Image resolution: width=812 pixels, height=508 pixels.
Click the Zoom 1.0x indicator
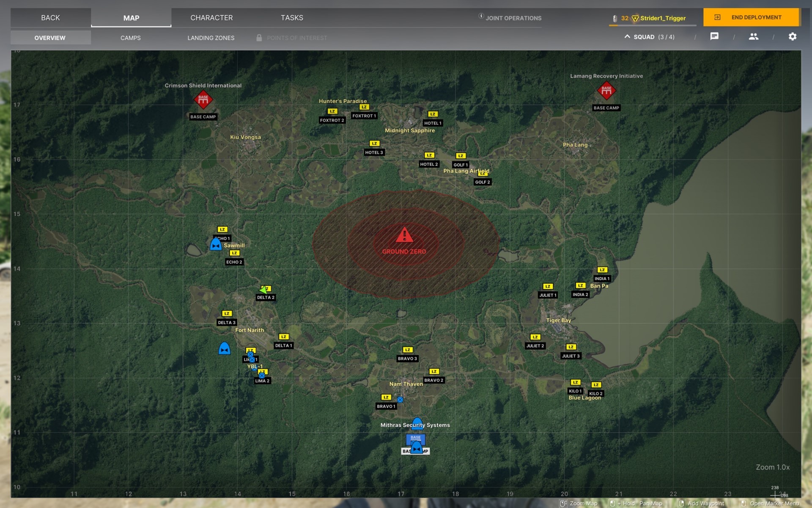(773, 467)
